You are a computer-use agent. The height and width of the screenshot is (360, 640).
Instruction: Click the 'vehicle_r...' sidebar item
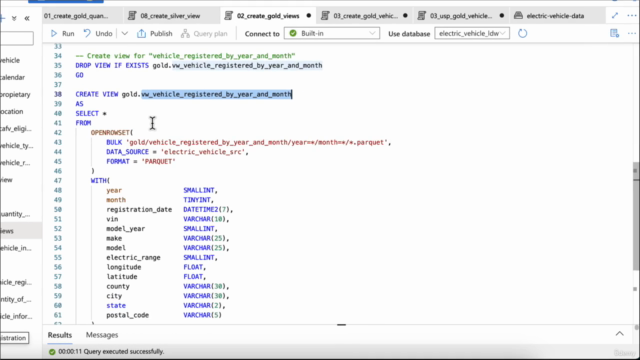pos(15,163)
